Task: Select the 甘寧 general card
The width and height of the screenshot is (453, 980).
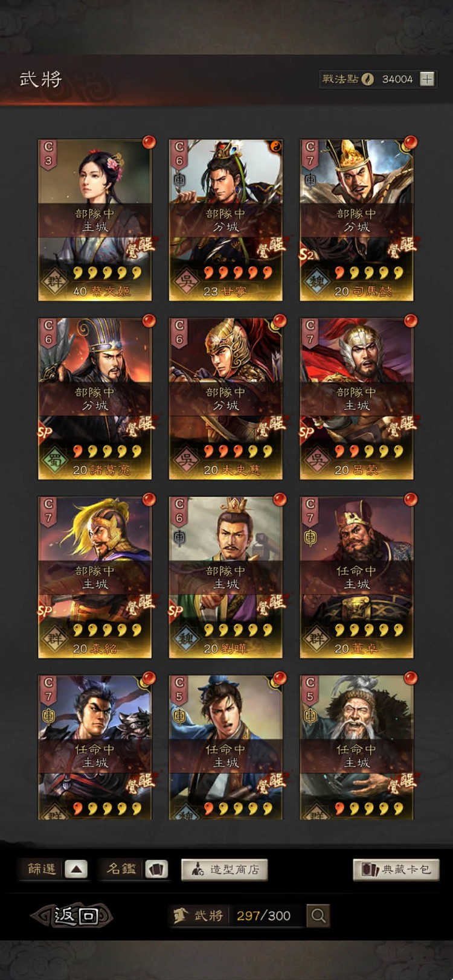Action: 226,220
